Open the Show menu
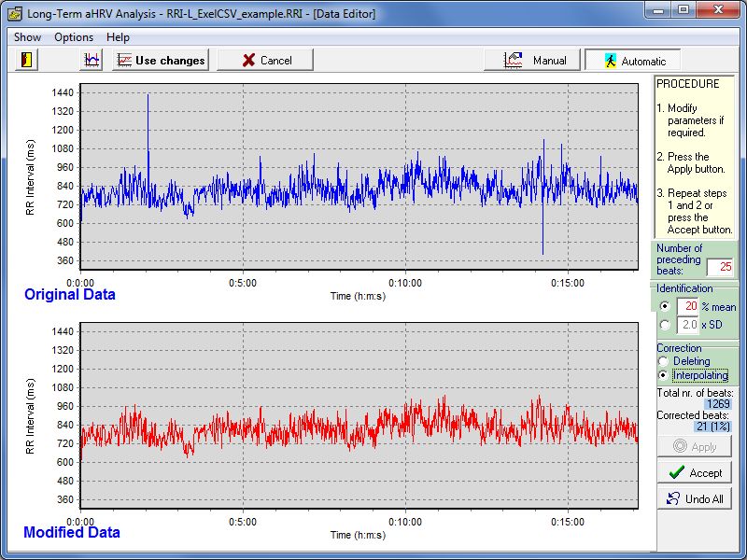Viewport: 747px width, 560px height. (27, 37)
